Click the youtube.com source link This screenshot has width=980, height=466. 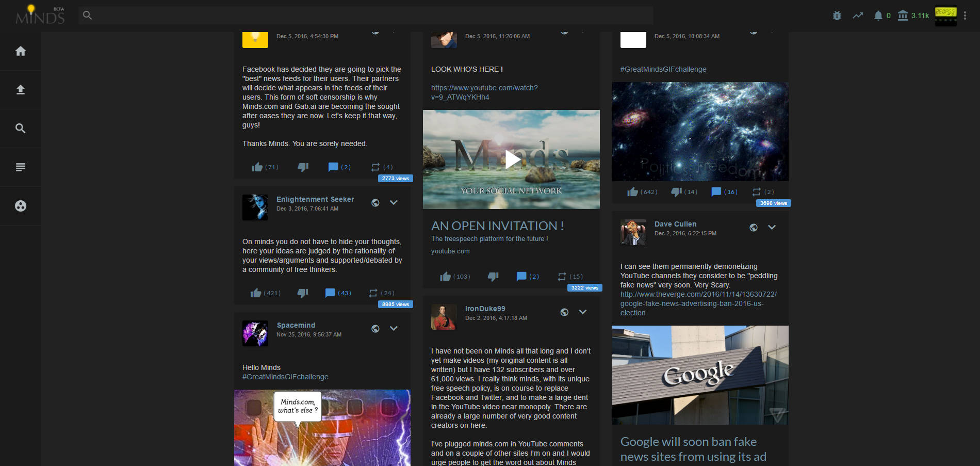pos(450,251)
